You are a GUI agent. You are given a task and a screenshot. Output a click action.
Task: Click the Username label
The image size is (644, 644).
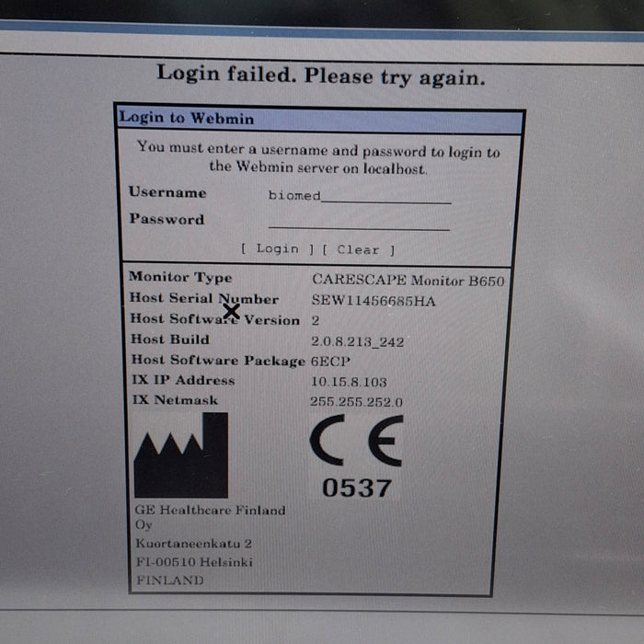pos(167,192)
